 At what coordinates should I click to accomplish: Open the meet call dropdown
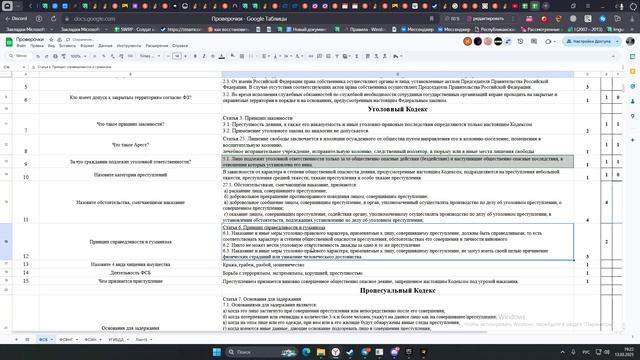click(551, 42)
